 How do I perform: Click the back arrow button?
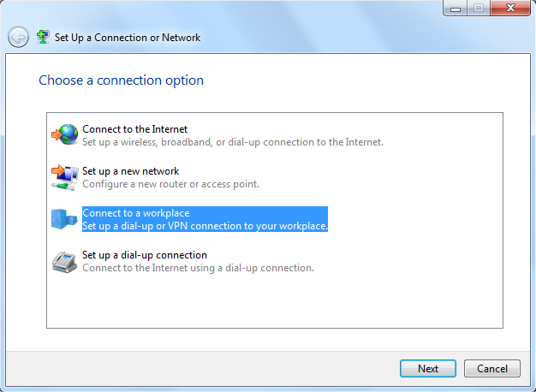tap(18, 37)
